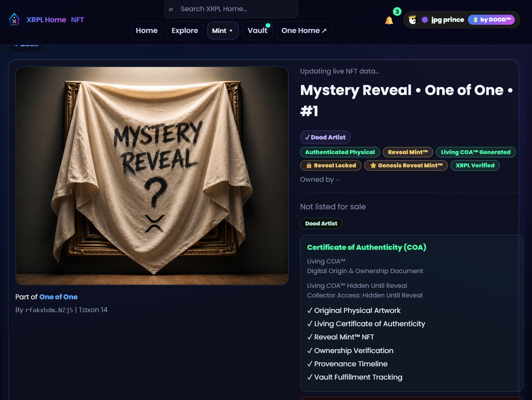Viewport: 532px width, 400px height.
Task: Click the NFT label next to XRPL Home
Action: tap(78, 20)
